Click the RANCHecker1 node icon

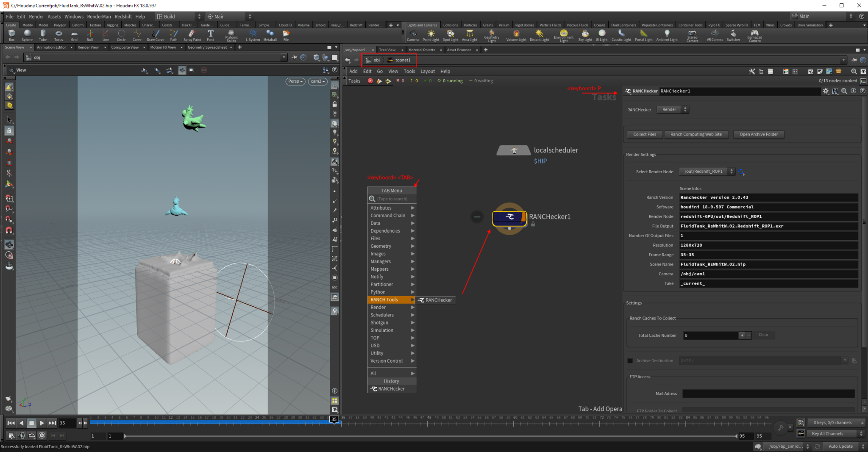tap(509, 217)
